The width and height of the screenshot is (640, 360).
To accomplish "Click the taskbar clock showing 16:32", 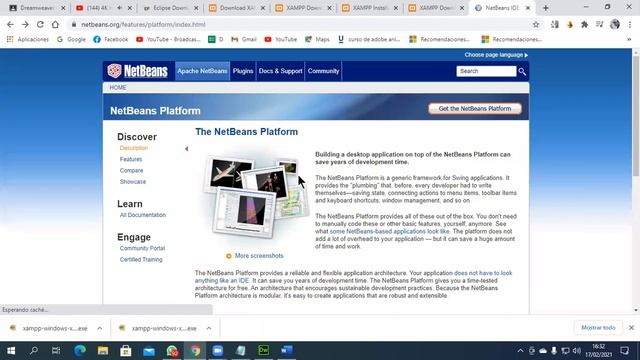I will click(598, 351).
